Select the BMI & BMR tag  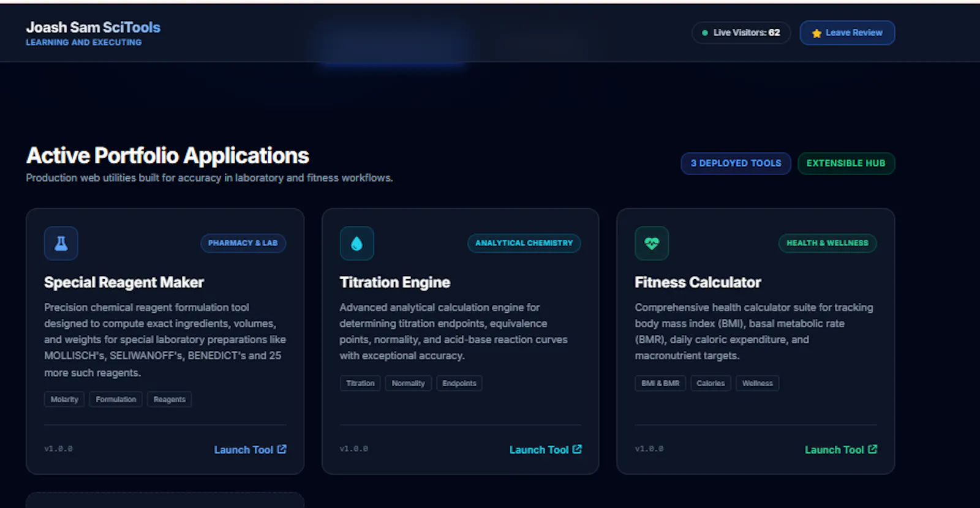click(660, 383)
